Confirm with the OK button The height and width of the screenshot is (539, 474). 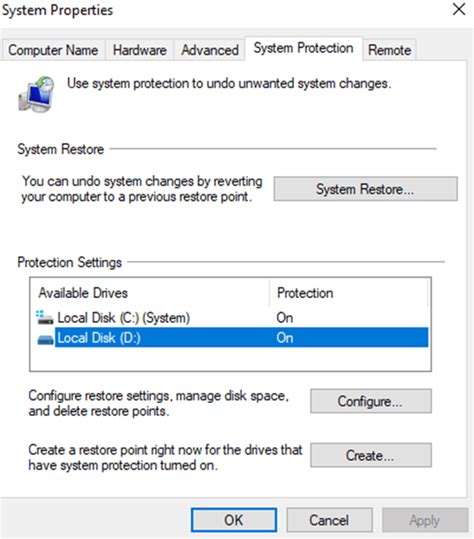tap(234, 520)
